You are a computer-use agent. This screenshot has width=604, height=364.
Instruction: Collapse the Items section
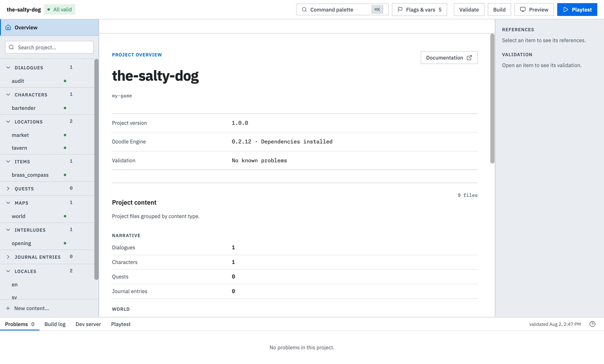pos(8,161)
